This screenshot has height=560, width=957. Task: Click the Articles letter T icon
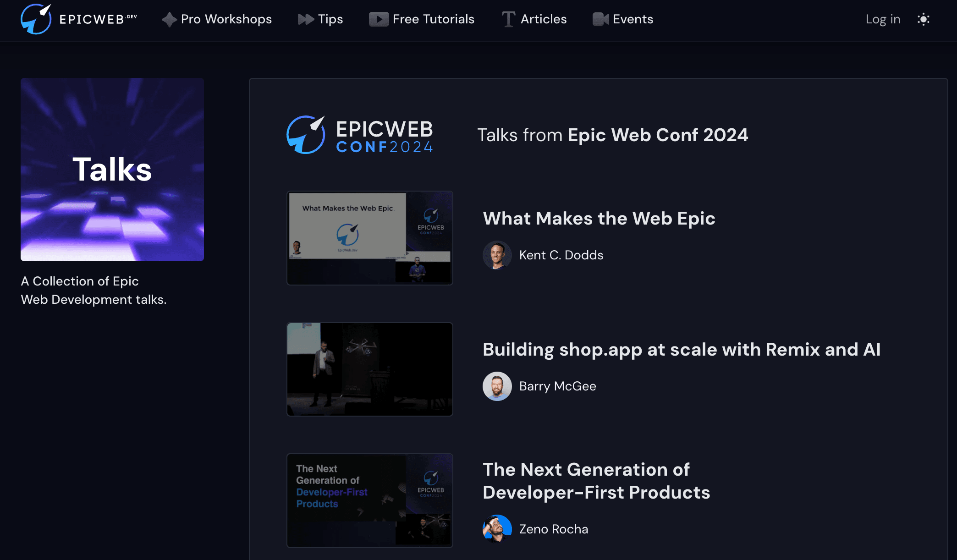point(508,19)
